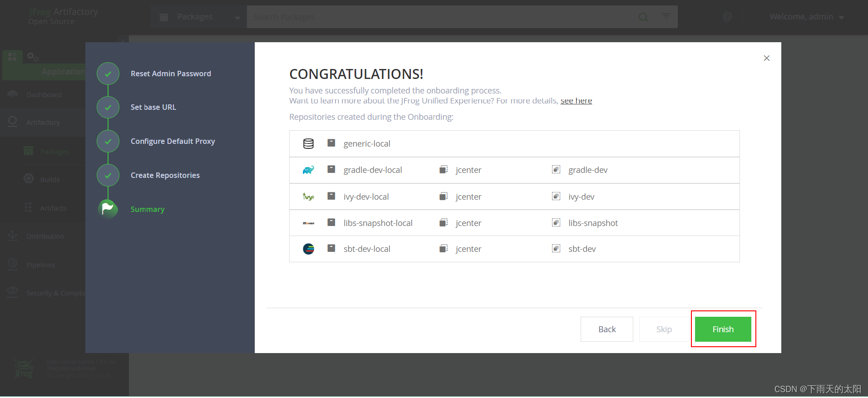Close the onboarding dialog with X

coord(766,58)
